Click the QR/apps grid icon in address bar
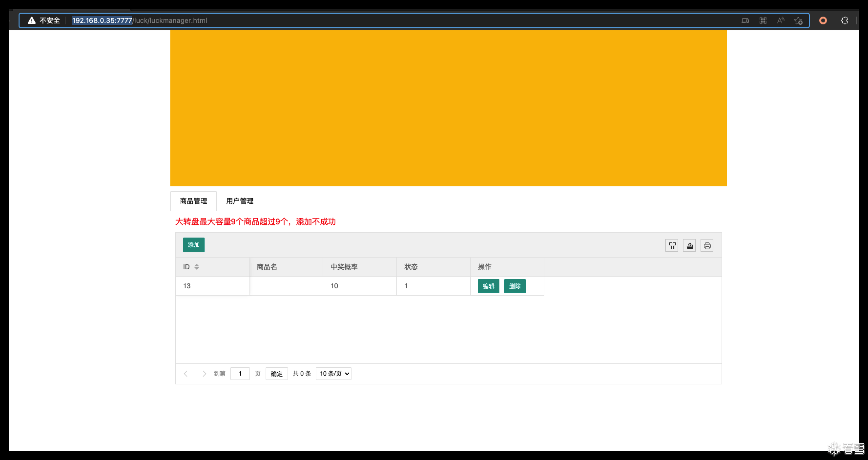 pos(763,20)
